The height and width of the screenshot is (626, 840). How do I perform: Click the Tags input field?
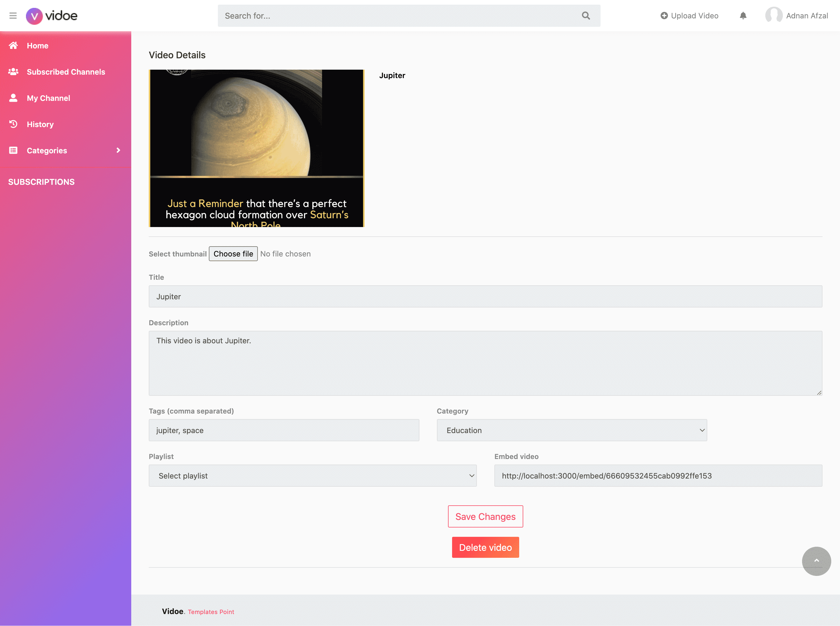pyautogui.click(x=284, y=430)
